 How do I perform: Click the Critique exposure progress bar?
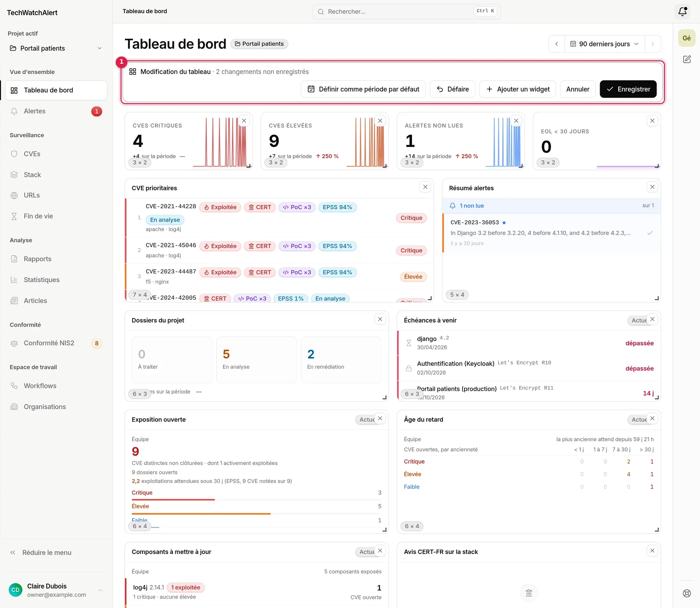pos(256,499)
